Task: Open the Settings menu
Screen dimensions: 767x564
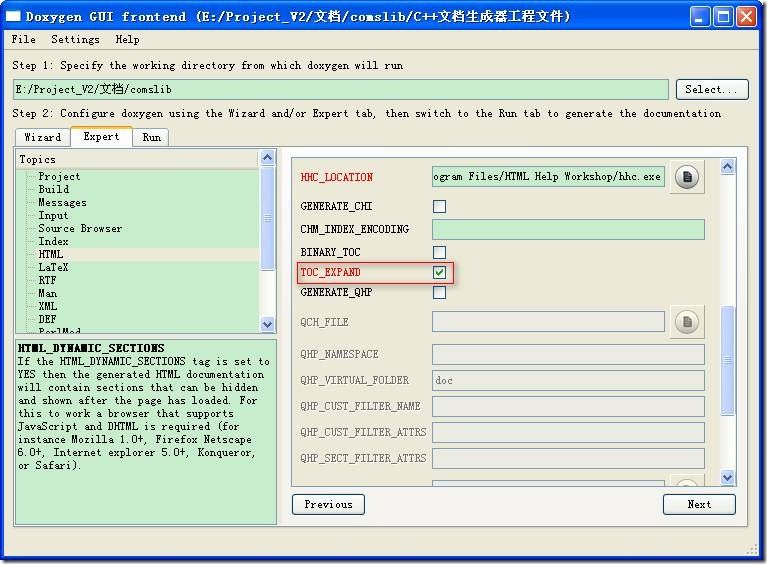Action: tap(75, 39)
